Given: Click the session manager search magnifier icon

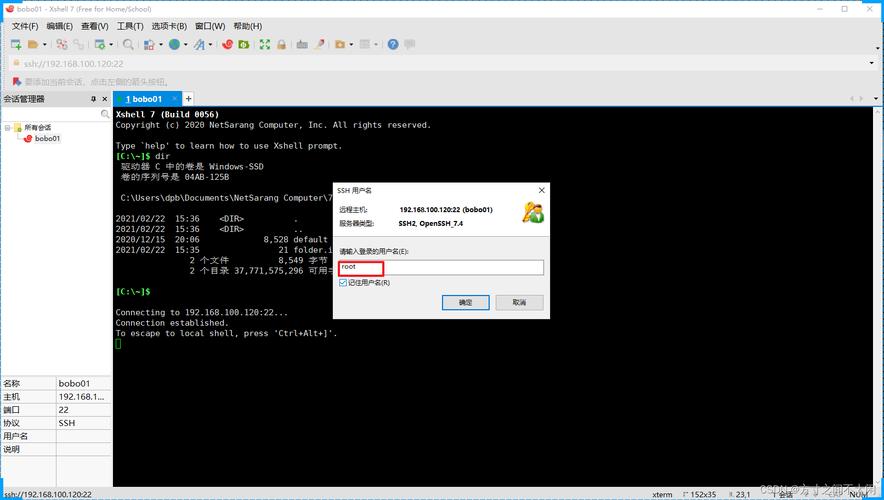Looking at the screenshot, I should click(x=105, y=114).
